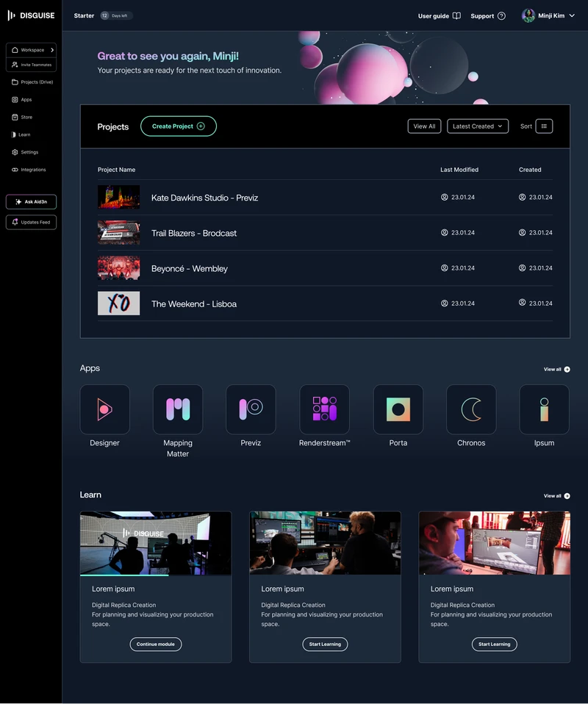This screenshot has height=704, width=588.
Task: Click the Sort list icon button
Action: coord(544,126)
